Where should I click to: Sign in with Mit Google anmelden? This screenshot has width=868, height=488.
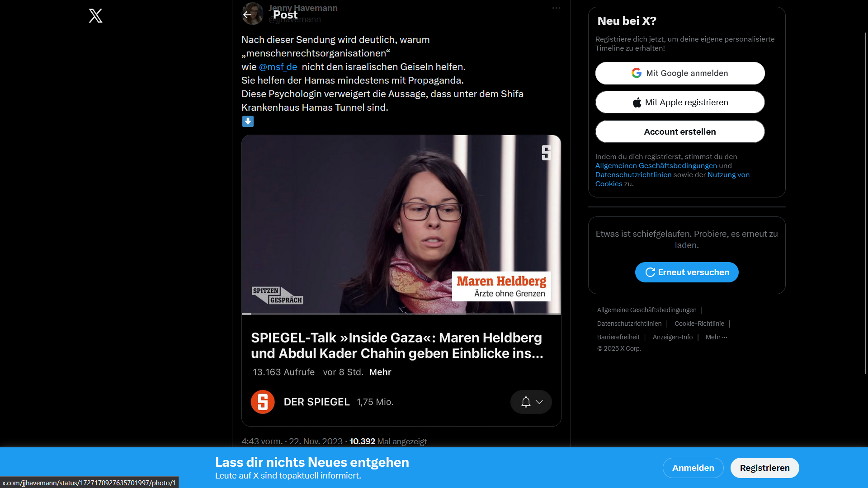[x=680, y=73]
